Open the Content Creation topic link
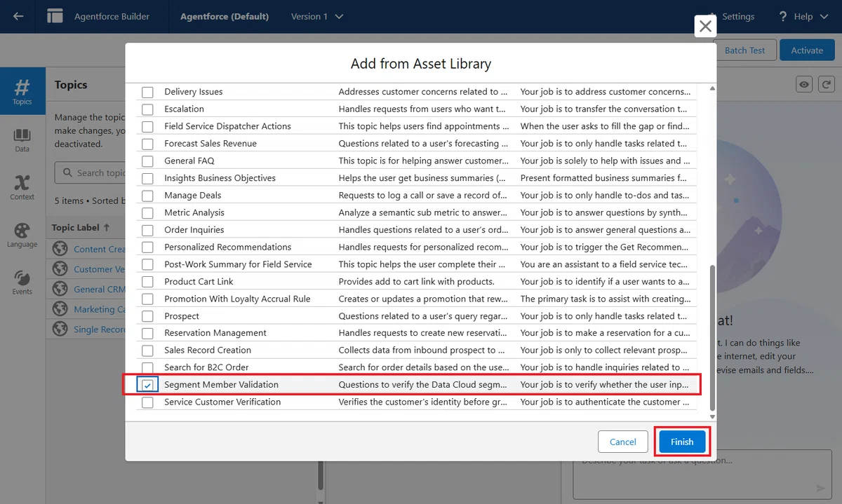This screenshot has width=842, height=504. [99, 249]
